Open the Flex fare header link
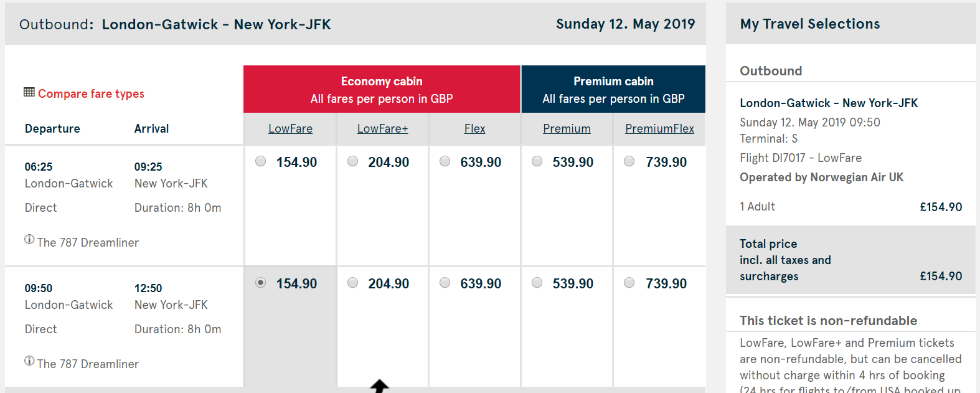The width and height of the screenshot is (980, 393). 474,128
